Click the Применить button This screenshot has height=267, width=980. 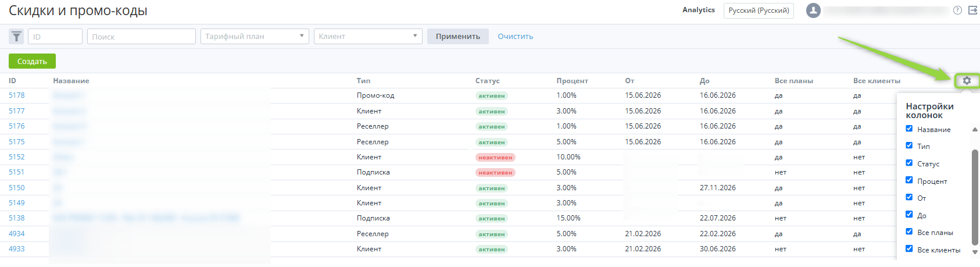pyautogui.click(x=458, y=36)
